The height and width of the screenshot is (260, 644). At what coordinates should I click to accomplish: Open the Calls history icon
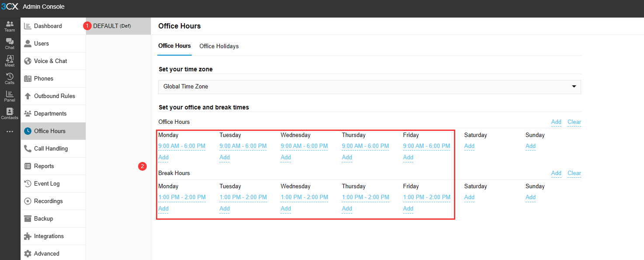(10, 78)
